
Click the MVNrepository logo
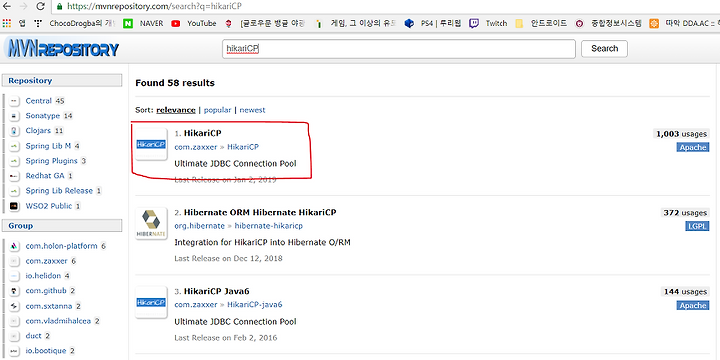click(62, 49)
